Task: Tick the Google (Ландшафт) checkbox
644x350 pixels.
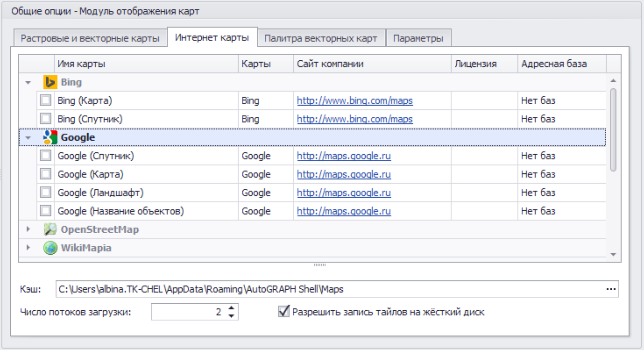Action: point(45,193)
